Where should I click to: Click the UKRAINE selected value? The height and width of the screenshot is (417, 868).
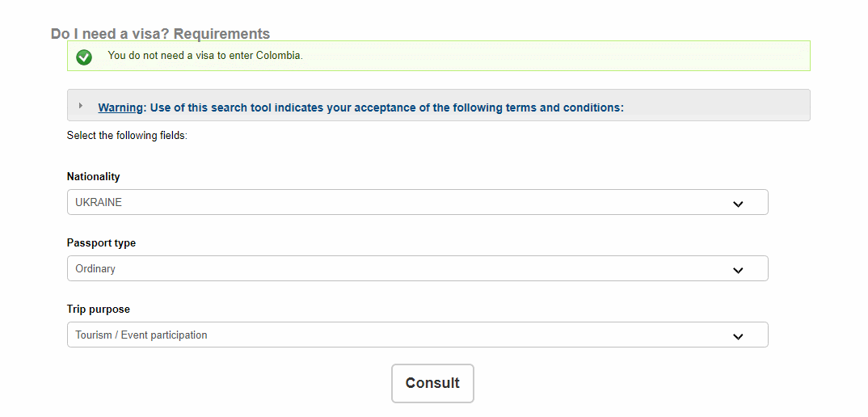click(99, 202)
